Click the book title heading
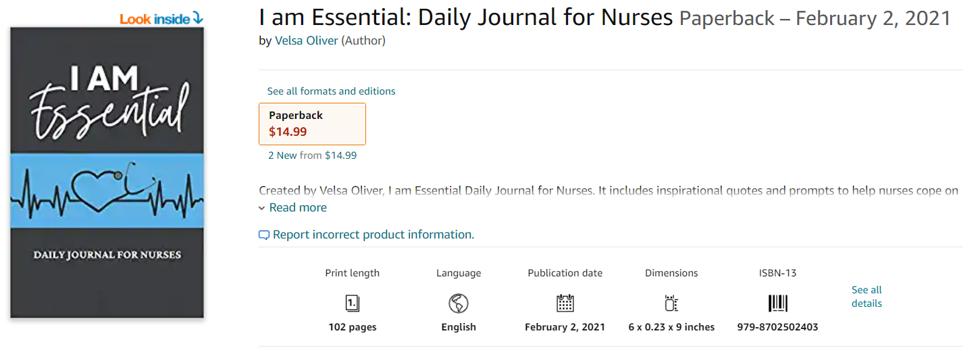980x348 pixels. (465, 18)
